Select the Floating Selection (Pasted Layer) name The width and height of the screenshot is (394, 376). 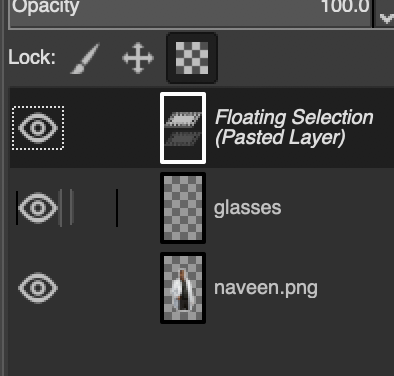pos(294,128)
